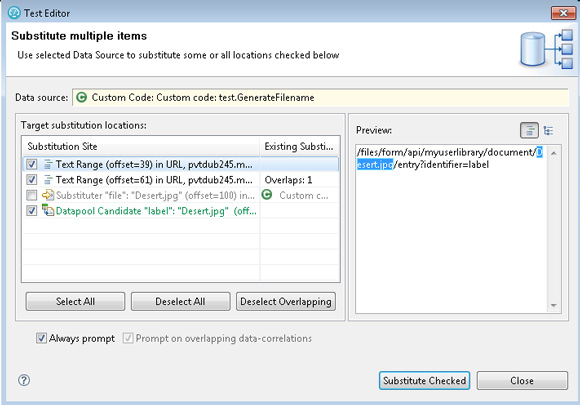Switch preview to tree view icon

coord(549,130)
